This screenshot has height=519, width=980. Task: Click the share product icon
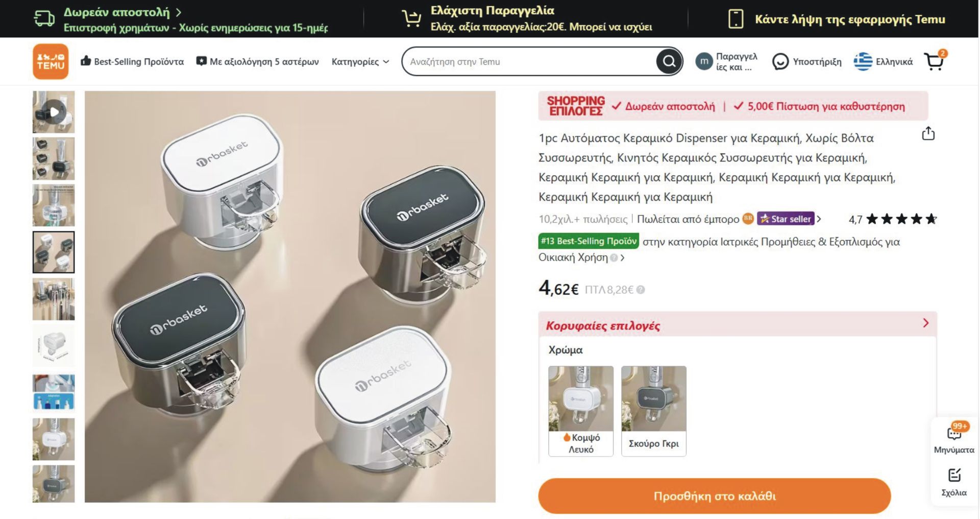tap(928, 134)
